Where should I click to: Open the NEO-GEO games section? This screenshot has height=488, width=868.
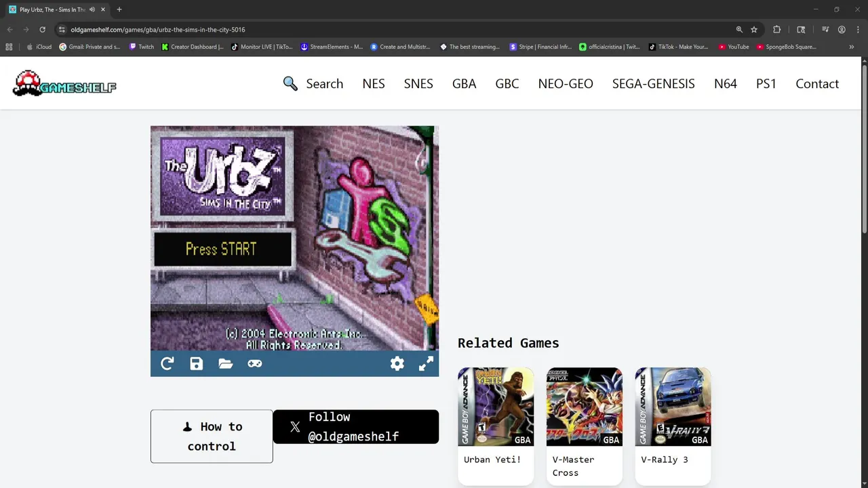566,83
